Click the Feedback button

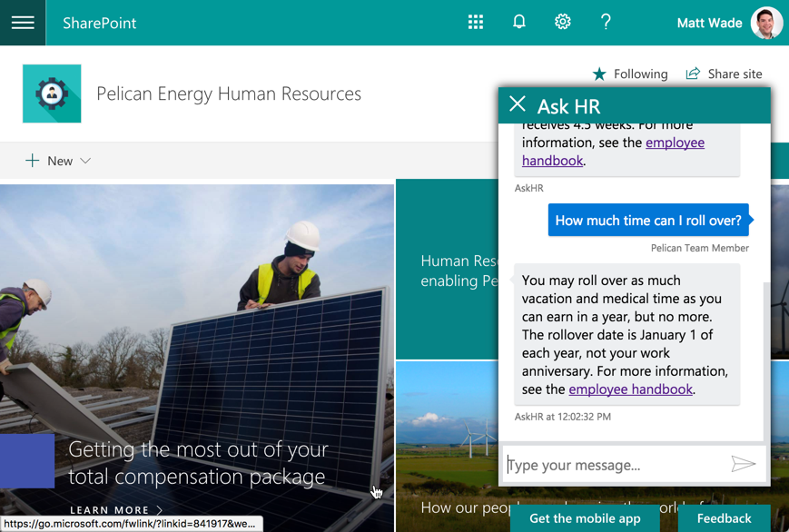tap(725, 518)
